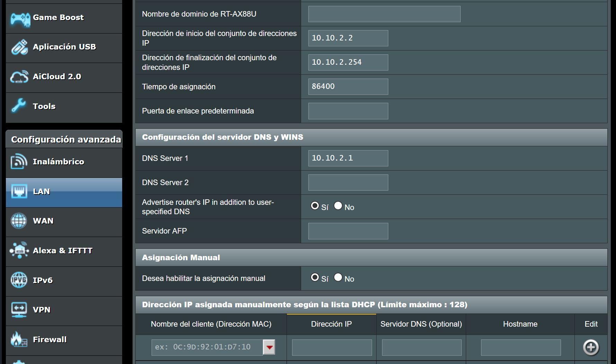Click the Nombre del cliente column header
The image size is (616, 364).
coord(211,324)
